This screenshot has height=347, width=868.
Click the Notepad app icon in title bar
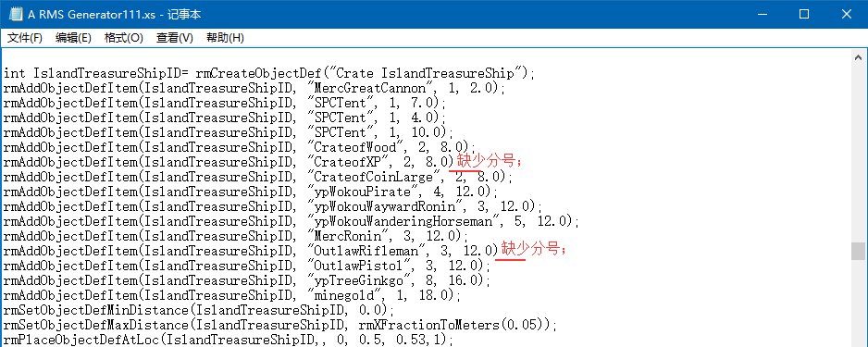tap(16, 15)
